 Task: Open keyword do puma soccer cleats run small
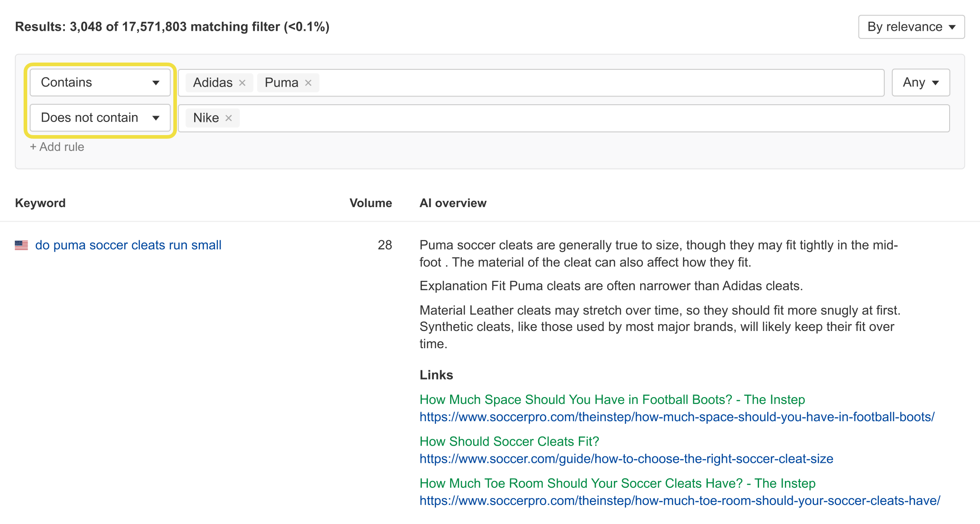tap(128, 245)
